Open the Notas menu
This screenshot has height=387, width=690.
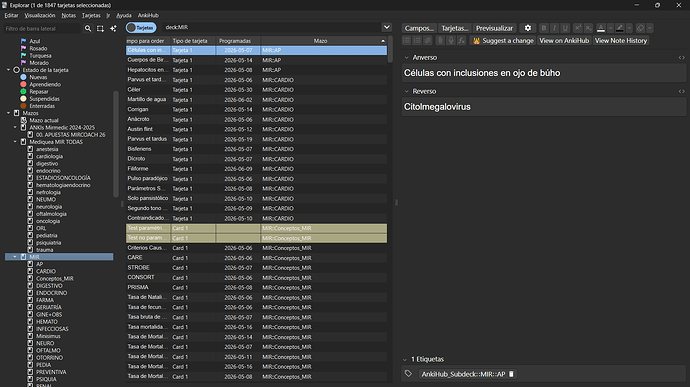(68, 15)
